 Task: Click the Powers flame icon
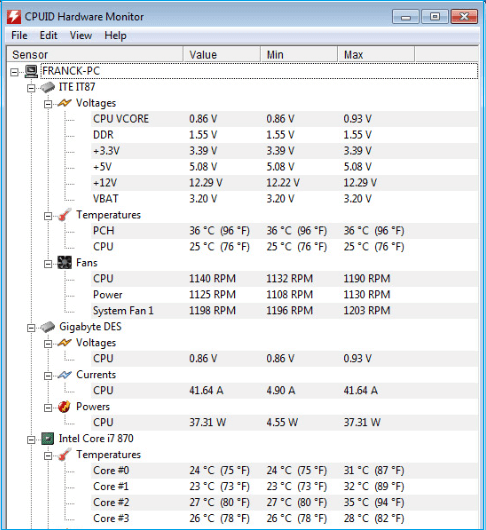click(x=64, y=407)
